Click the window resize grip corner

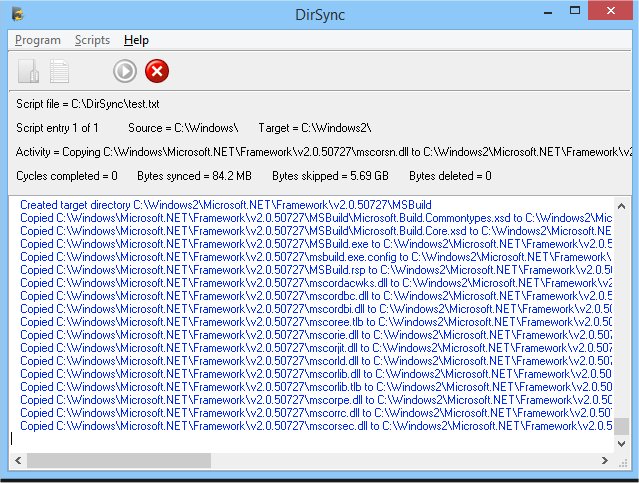[x=623, y=463]
